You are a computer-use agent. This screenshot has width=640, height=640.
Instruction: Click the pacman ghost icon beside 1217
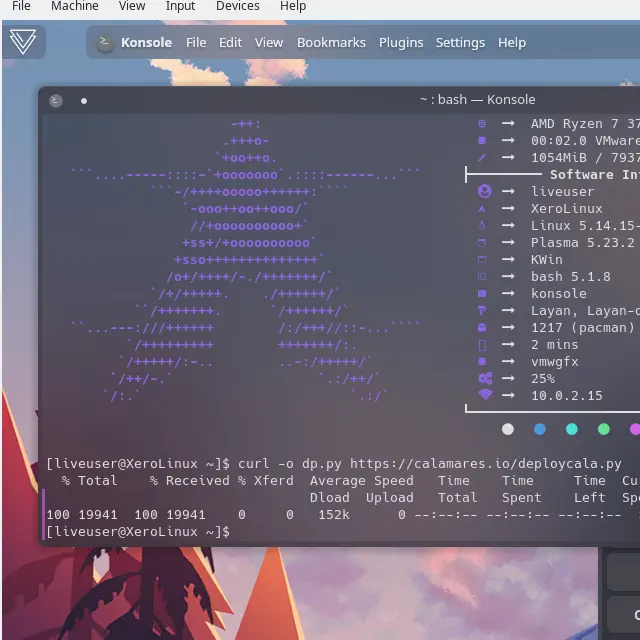482,327
